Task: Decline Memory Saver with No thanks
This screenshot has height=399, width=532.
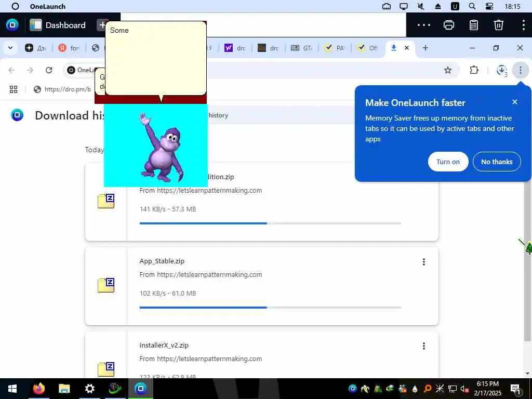Action: tap(497, 162)
